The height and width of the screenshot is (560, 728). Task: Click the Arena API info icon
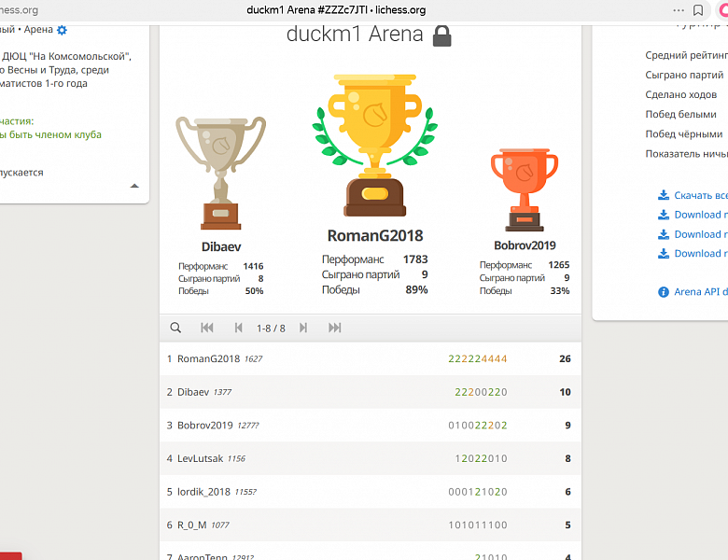click(x=664, y=292)
